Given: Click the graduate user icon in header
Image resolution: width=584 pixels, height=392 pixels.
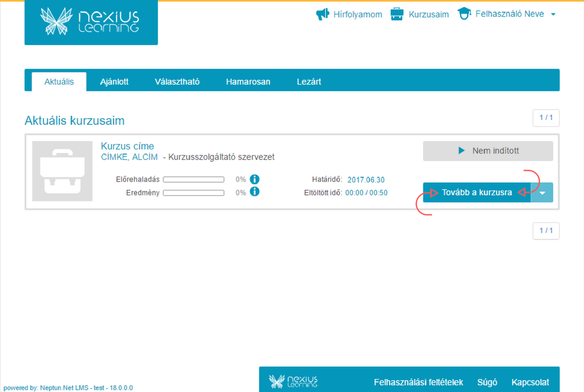Looking at the screenshot, I should click(x=464, y=14).
